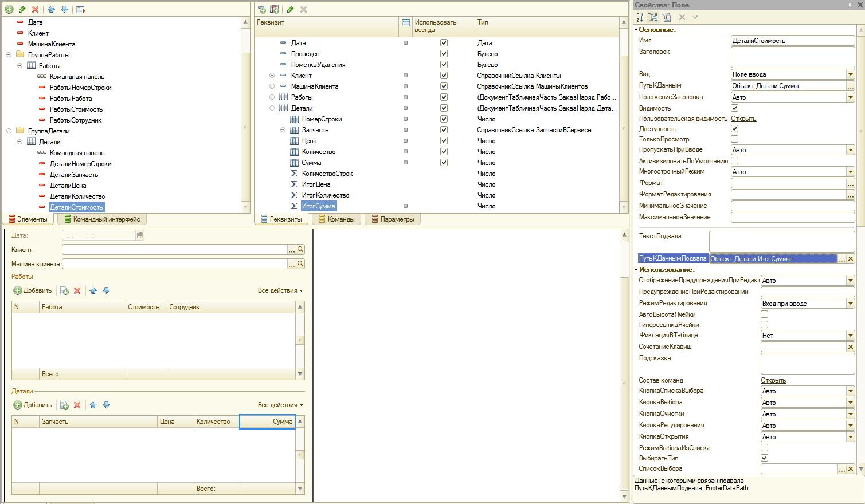Confirm the property edit with the checkmark icon
This screenshot has width=865, height=504.
click(x=695, y=17)
